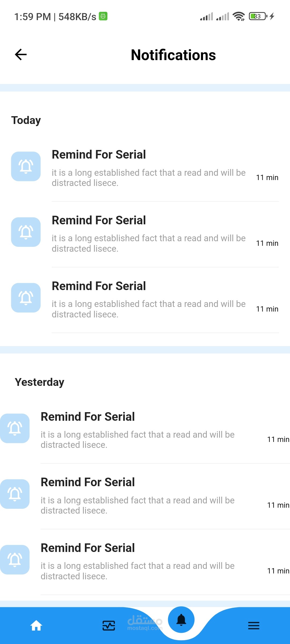Tap the active bell notifications button
The width and height of the screenshot is (290, 644).
click(181, 620)
